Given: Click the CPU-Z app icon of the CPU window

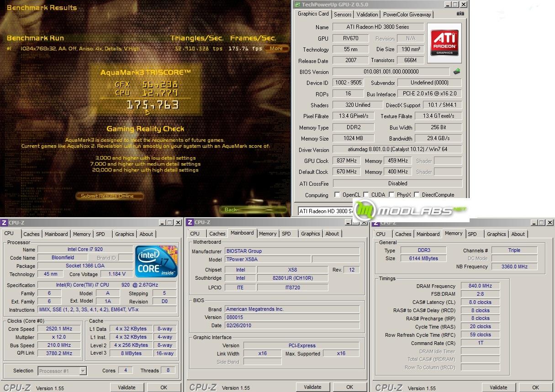Looking at the screenshot, I should pos(4,223).
